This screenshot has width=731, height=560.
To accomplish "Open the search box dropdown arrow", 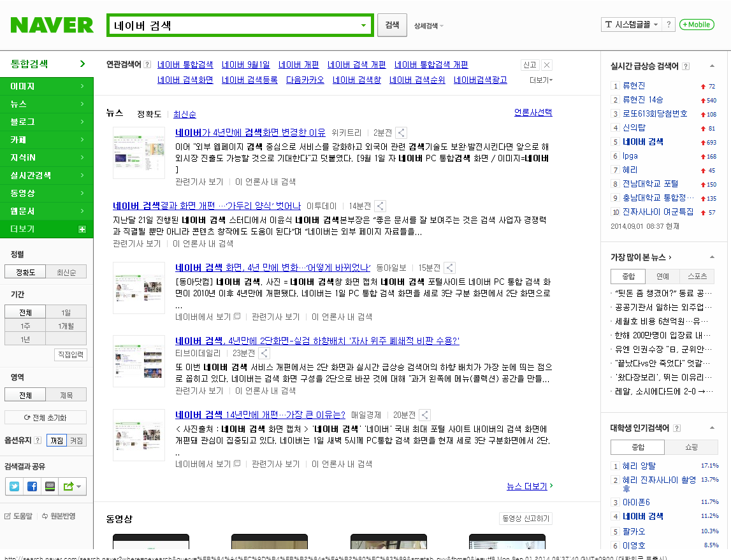I will [365, 24].
